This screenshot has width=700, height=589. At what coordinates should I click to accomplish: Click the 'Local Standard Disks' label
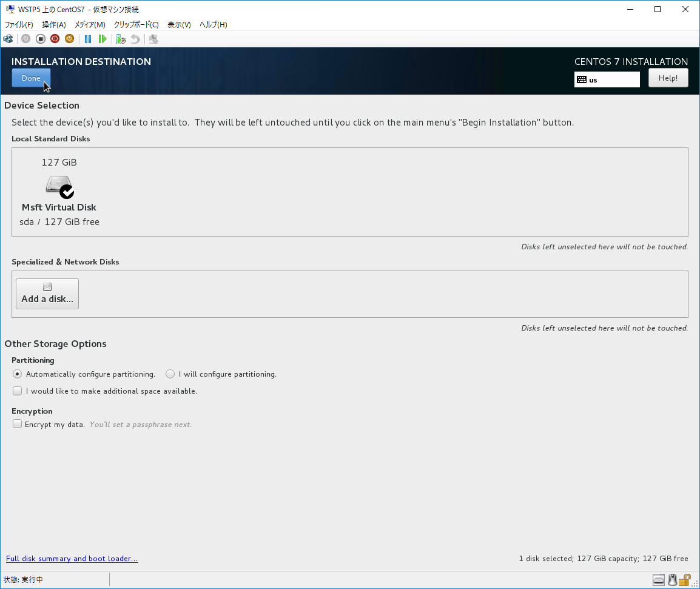click(x=51, y=139)
